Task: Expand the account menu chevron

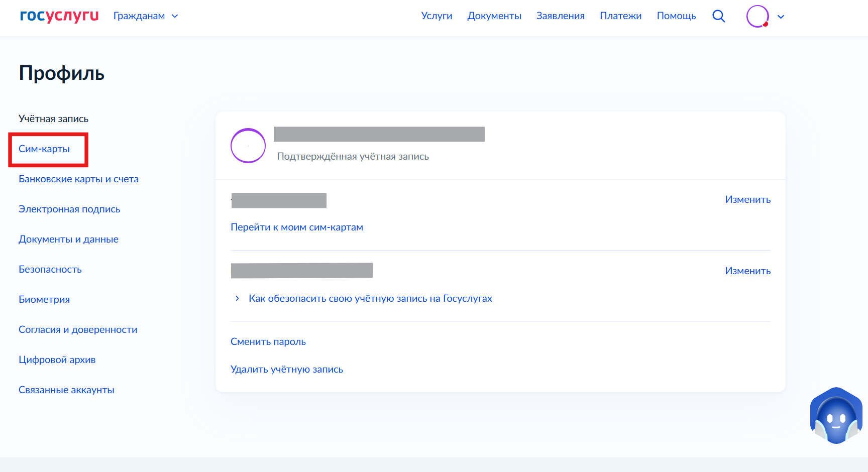Action: [781, 17]
